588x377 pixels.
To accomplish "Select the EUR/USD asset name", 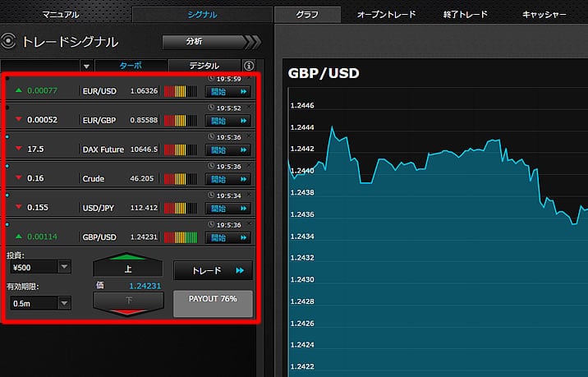I will [x=99, y=91].
